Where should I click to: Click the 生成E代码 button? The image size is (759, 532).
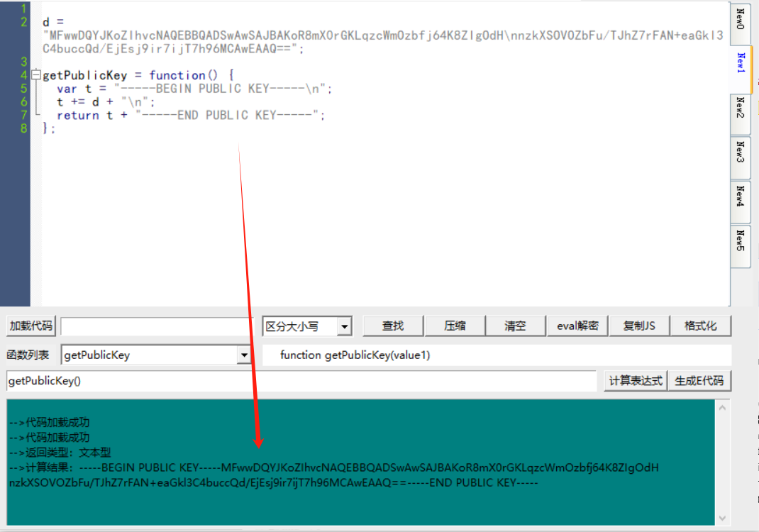699,380
